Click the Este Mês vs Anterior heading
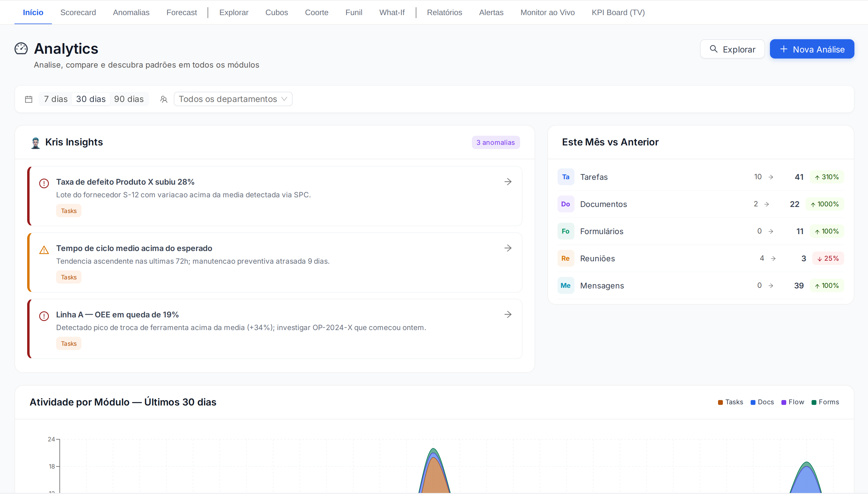This screenshot has height=496, width=868. [610, 142]
